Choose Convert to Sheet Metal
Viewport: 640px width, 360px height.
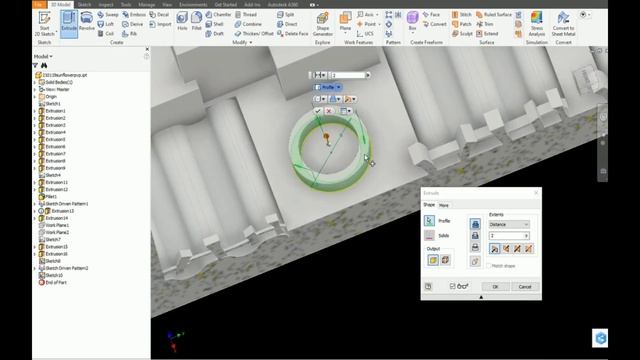point(563,24)
